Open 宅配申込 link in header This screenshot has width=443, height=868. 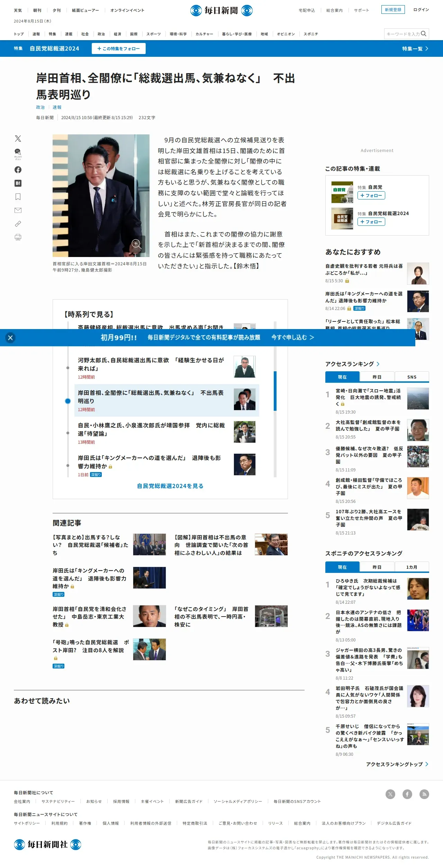[307, 10]
